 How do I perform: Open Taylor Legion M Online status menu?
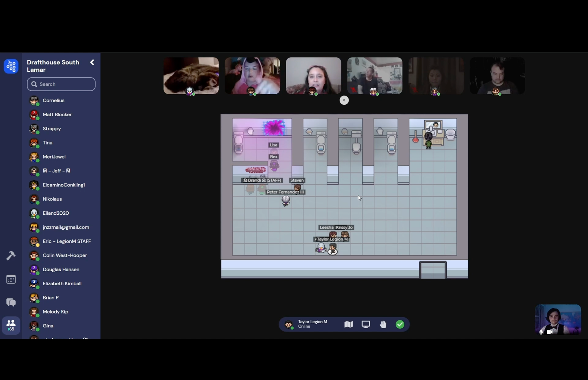click(x=312, y=324)
